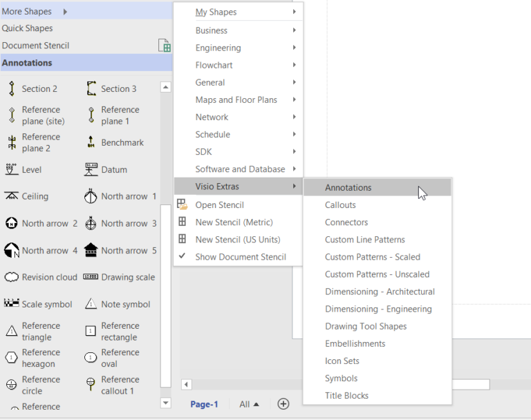Select the Section 2 shape icon
Image resolution: width=531 pixels, height=420 pixels.
(x=12, y=88)
